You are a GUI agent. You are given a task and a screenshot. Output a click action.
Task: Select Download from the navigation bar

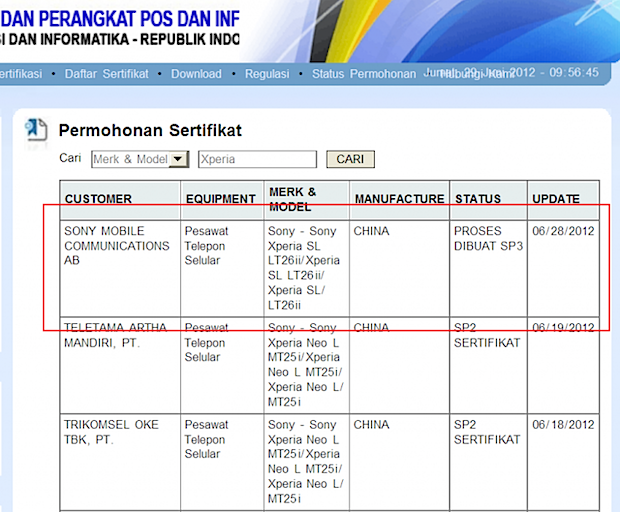pos(196,73)
